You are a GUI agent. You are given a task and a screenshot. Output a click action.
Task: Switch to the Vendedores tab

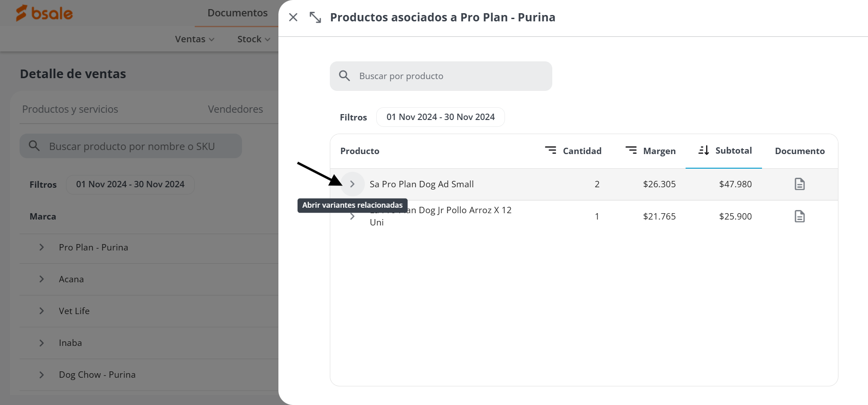[235, 109]
